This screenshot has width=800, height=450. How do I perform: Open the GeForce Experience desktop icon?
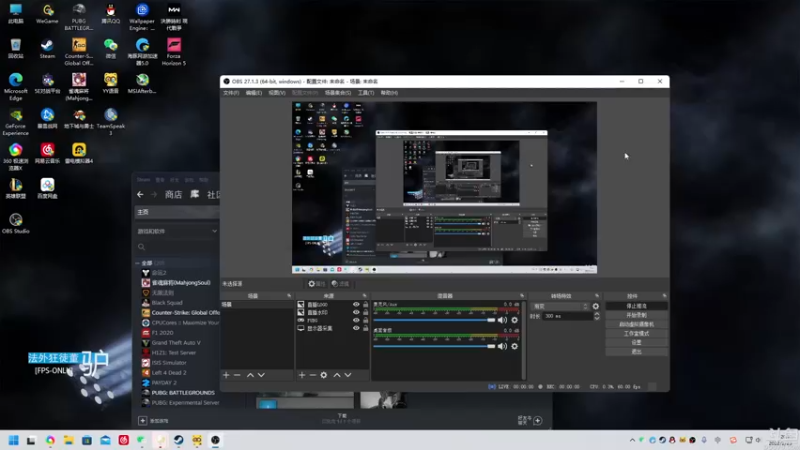pyautogui.click(x=15, y=121)
